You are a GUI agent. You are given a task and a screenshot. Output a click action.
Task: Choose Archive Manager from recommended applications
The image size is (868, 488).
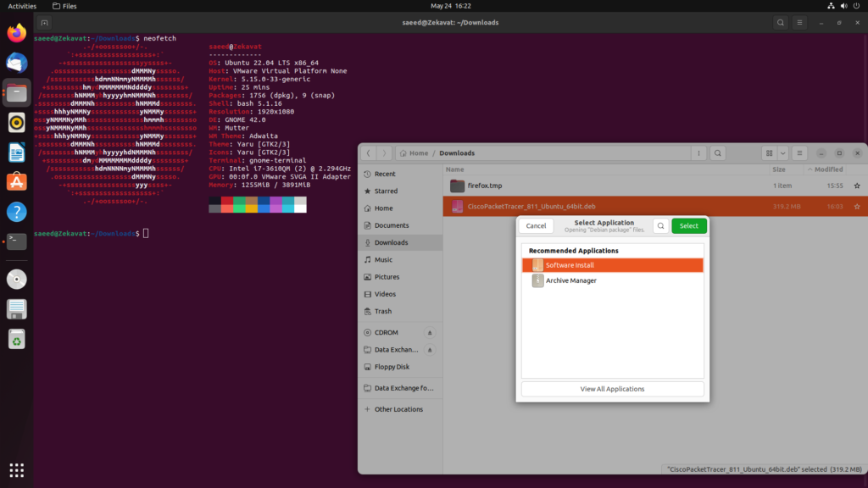click(570, 280)
